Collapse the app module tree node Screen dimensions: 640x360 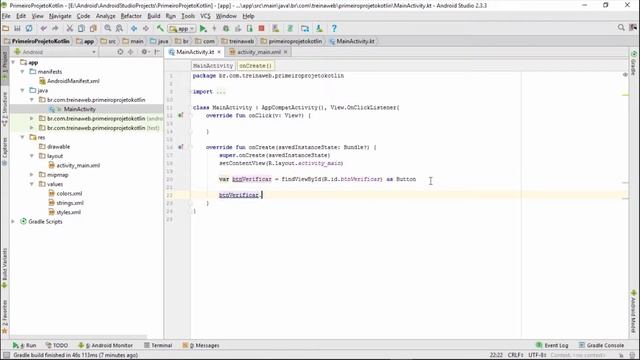(x=13, y=62)
